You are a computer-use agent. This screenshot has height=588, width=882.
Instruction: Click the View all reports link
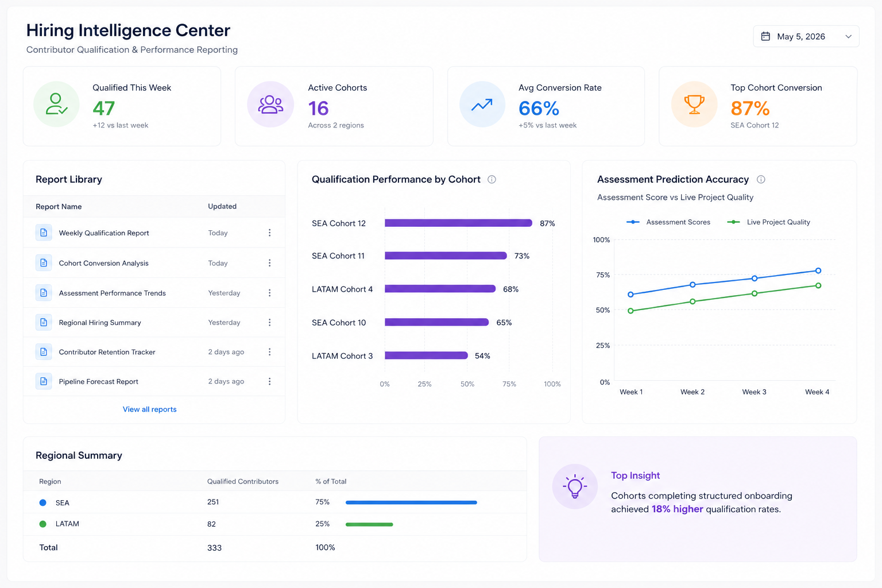[150, 409]
